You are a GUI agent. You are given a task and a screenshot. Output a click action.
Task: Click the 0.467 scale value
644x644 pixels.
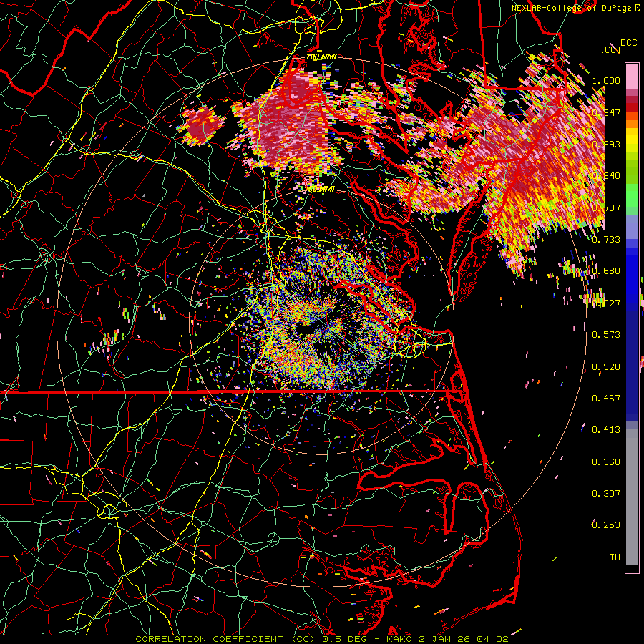(x=606, y=399)
